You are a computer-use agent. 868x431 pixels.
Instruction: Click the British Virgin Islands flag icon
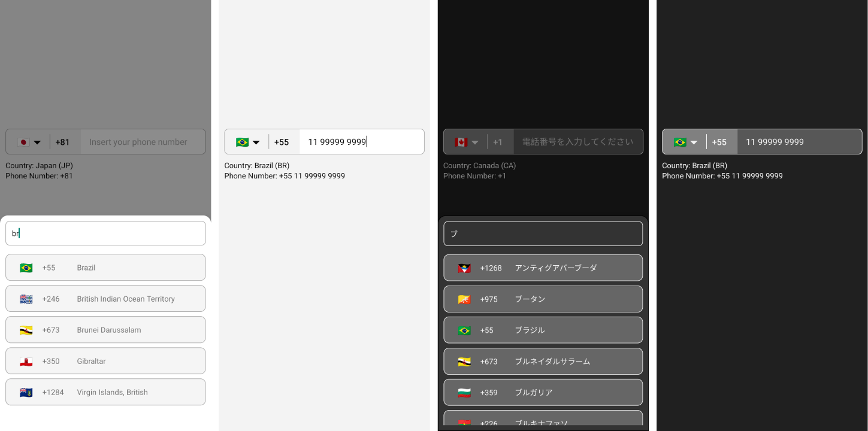26,392
